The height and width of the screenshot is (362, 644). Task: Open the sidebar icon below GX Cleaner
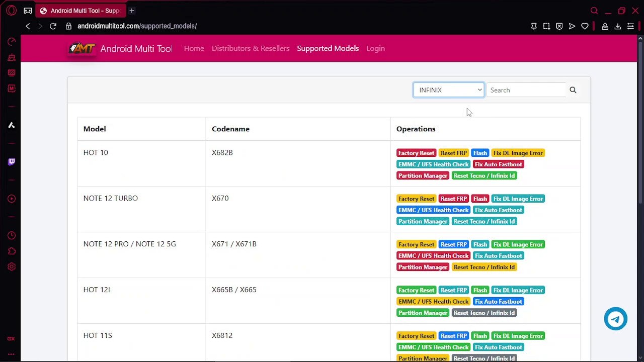click(11, 73)
